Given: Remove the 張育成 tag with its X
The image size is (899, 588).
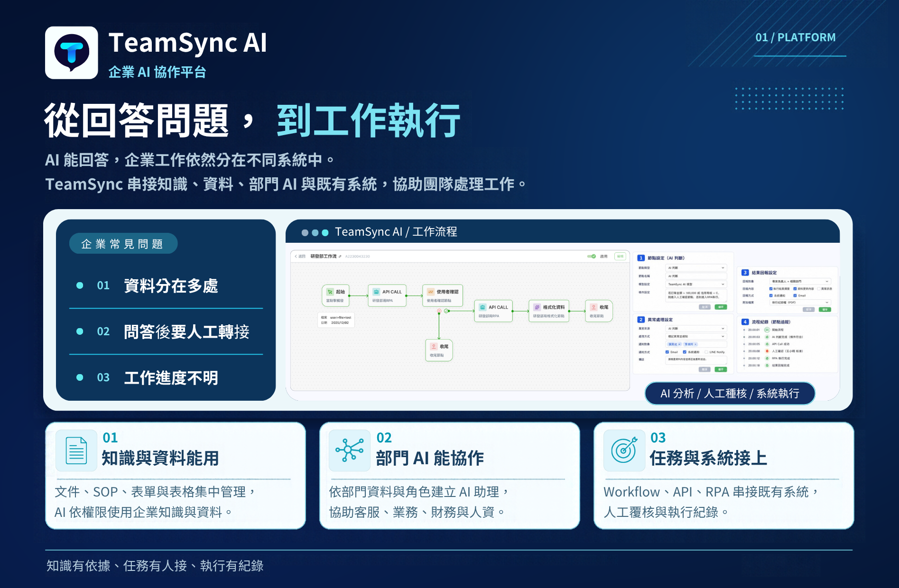Looking at the screenshot, I should pos(679,344).
